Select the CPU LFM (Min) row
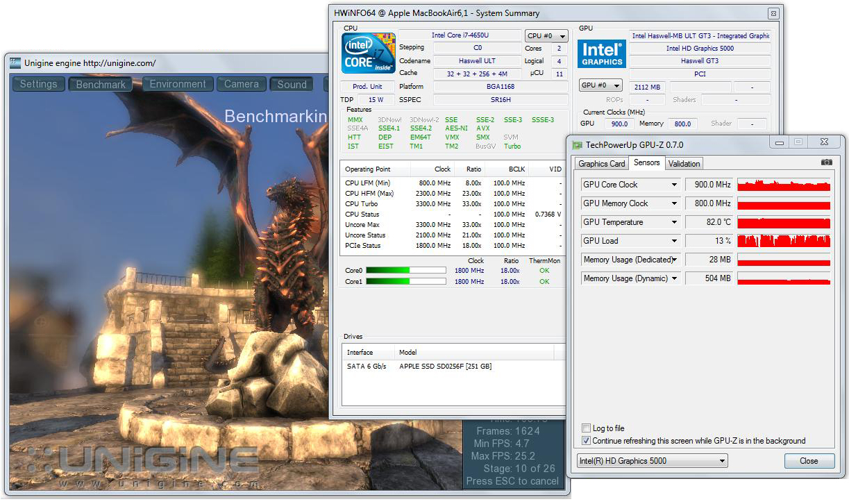The width and height of the screenshot is (849, 504). pos(453,183)
